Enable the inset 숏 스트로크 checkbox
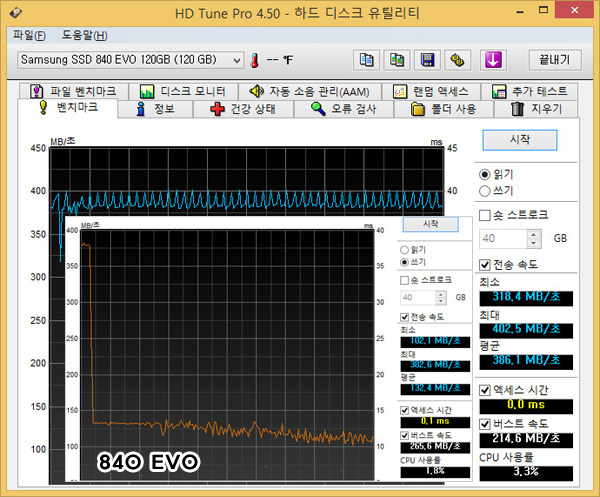 tap(404, 280)
